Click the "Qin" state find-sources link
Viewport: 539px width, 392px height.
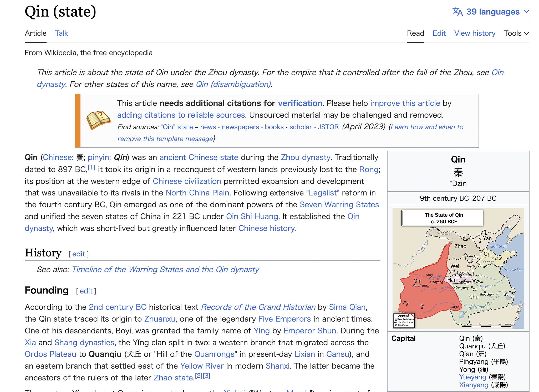177,127
